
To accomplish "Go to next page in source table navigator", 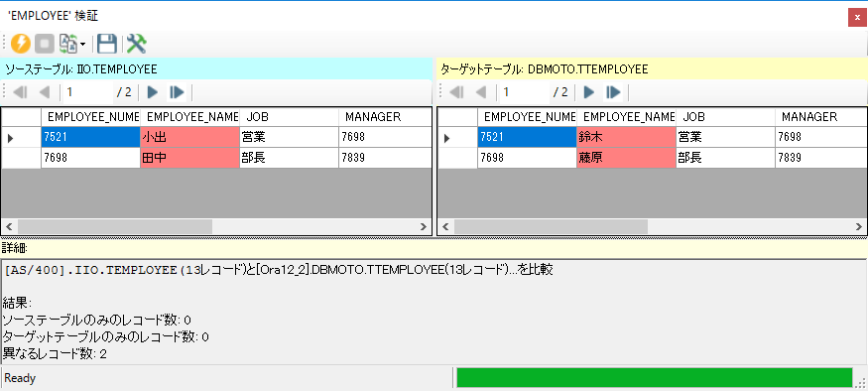I will [x=153, y=92].
